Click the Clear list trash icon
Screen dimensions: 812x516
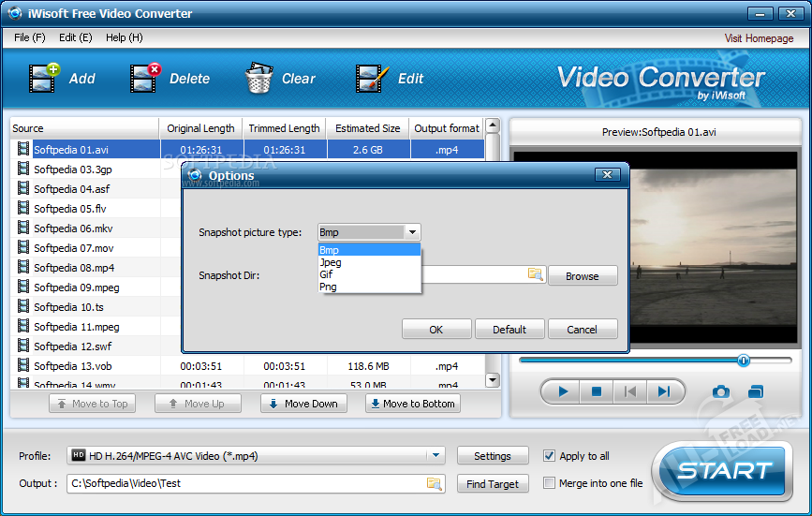[x=258, y=79]
